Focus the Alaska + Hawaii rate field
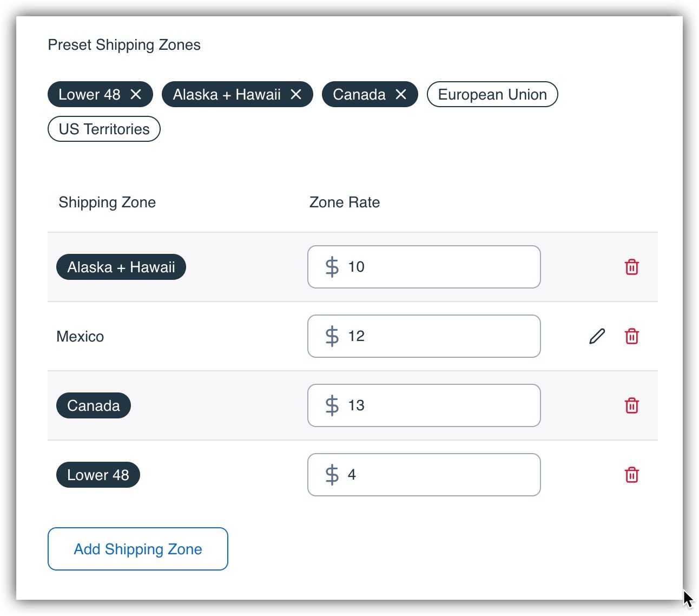This screenshot has width=699, height=616. coord(433,267)
